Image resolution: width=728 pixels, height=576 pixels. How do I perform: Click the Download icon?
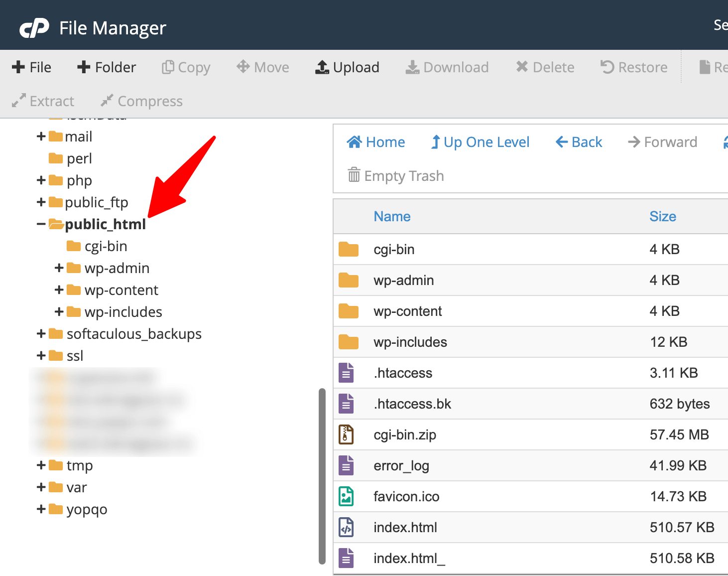[x=411, y=66]
